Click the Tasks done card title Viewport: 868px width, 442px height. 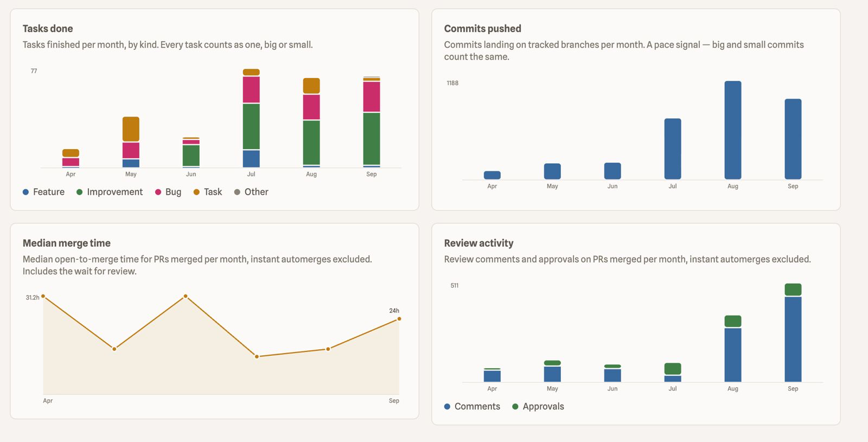click(x=48, y=29)
